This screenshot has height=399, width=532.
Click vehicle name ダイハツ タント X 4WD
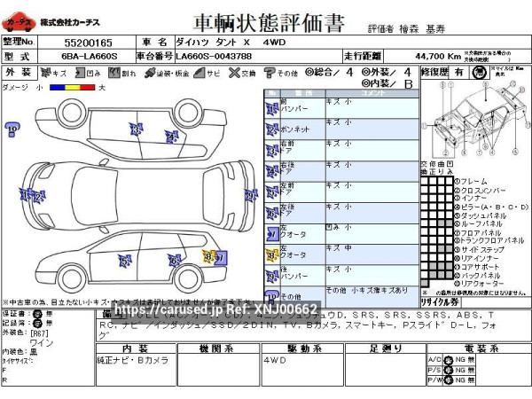(231, 43)
